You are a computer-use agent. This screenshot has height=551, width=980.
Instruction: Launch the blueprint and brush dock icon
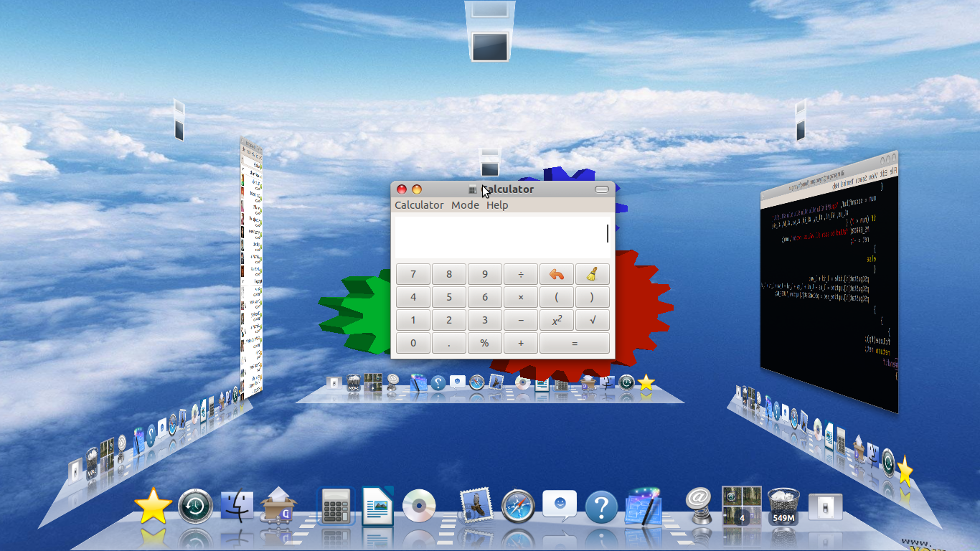[x=643, y=506]
